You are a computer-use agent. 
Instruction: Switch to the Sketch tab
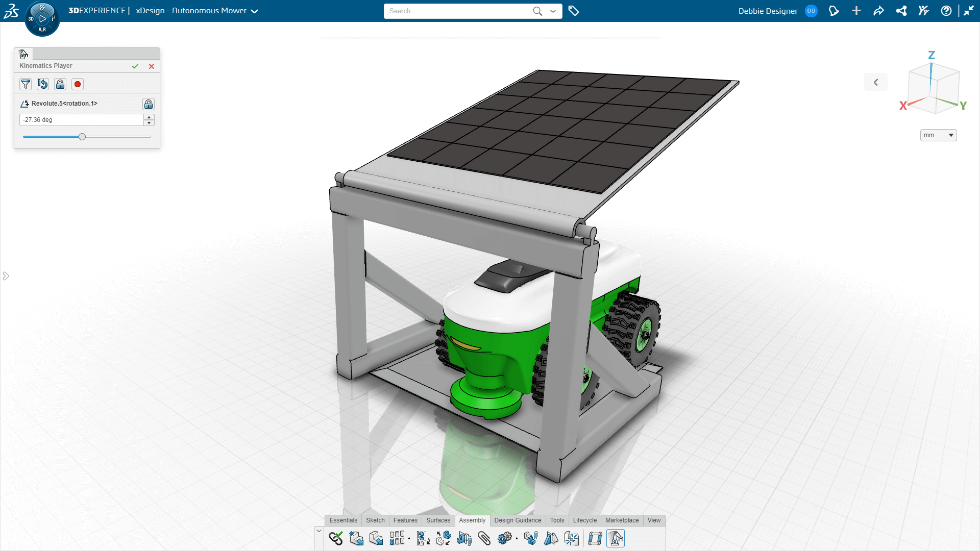(x=375, y=520)
